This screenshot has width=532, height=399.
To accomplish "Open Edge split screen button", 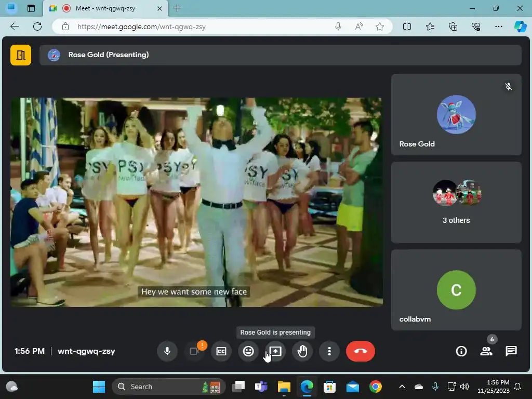I will click(x=407, y=26).
